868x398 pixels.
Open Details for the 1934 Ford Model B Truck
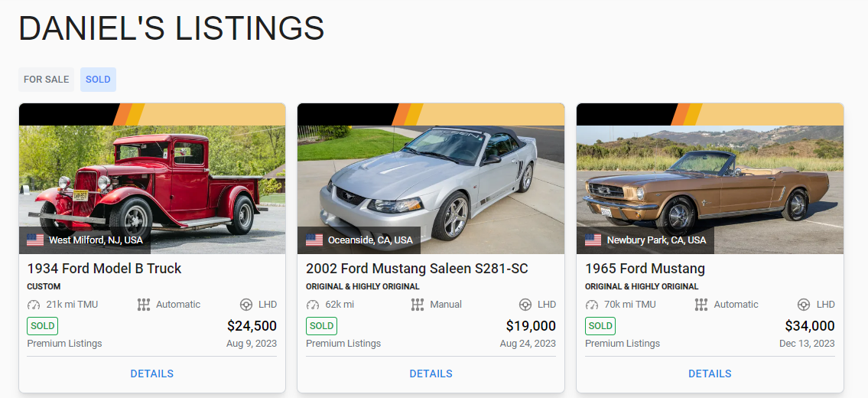coord(152,374)
